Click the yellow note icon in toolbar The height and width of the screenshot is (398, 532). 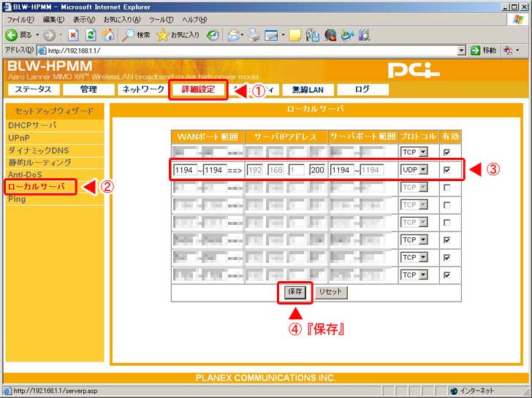[294, 35]
